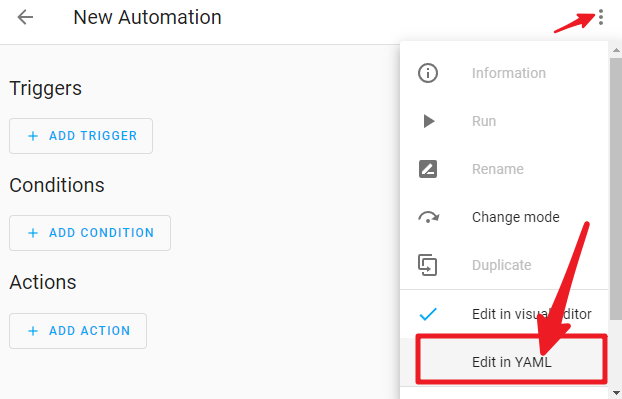Screen dimensions: 622x399
Task: Click the Conditions section heading
Action: [57, 185]
